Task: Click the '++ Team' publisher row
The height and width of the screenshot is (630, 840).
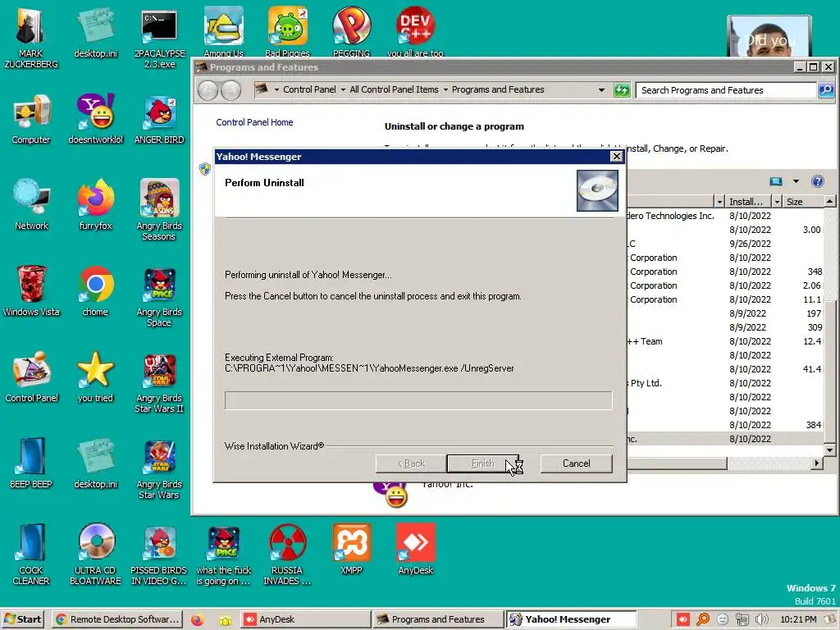Action: tap(725, 341)
